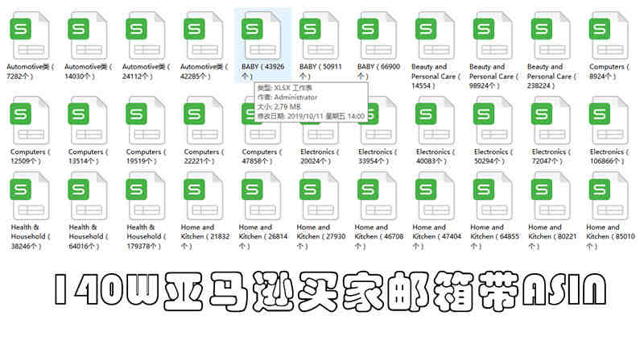Pick the Electronics (106866个) spreadsheet icon
The width and height of the screenshot is (644, 349).
(609, 120)
